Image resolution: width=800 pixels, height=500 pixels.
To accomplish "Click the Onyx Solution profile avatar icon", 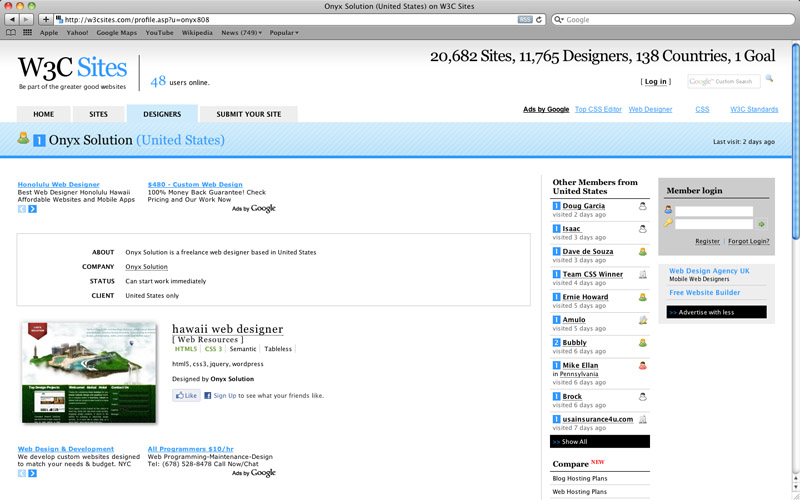I will pyautogui.click(x=23, y=138).
